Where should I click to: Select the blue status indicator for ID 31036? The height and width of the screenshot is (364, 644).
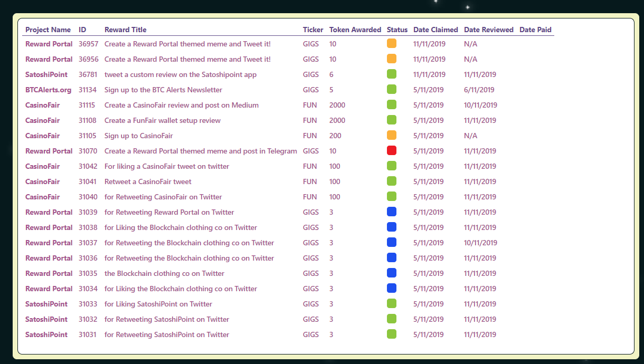392,258
